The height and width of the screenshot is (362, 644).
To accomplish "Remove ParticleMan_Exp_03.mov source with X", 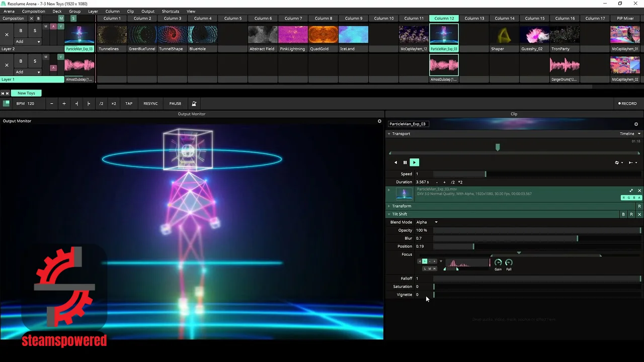I will [x=639, y=191].
